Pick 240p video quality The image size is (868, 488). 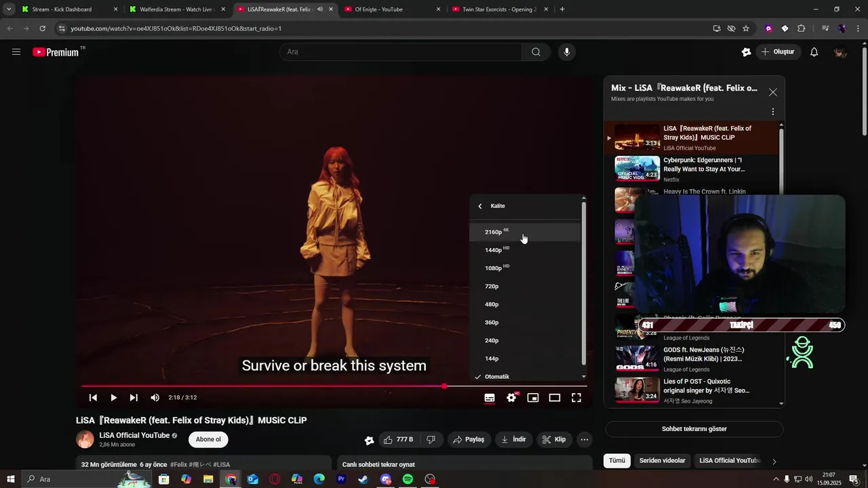(525, 341)
